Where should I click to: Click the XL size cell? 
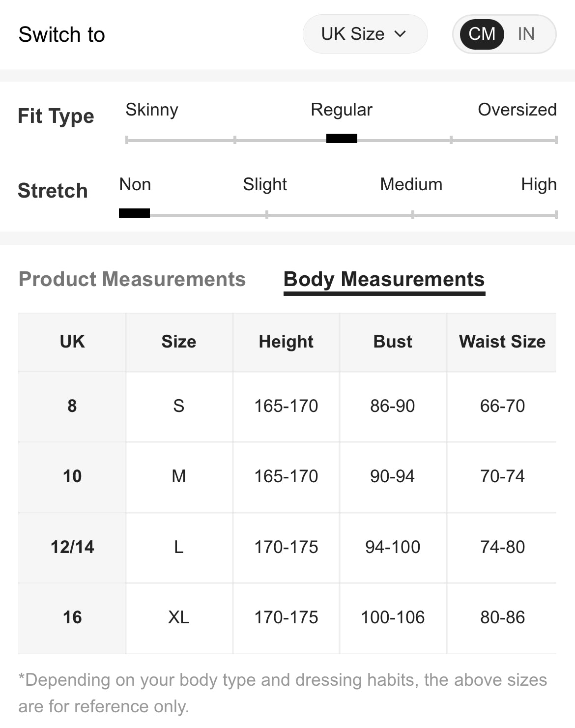pos(179,617)
